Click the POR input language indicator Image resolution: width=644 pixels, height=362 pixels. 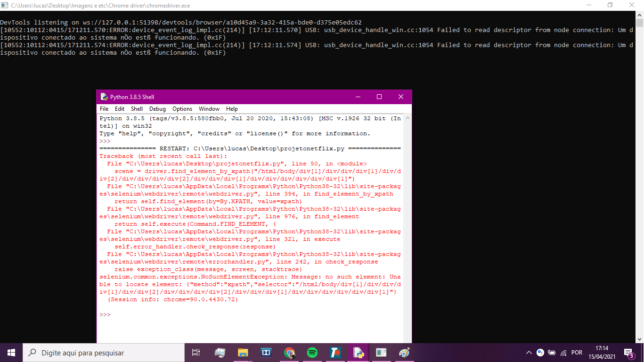pyautogui.click(x=577, y=353)
